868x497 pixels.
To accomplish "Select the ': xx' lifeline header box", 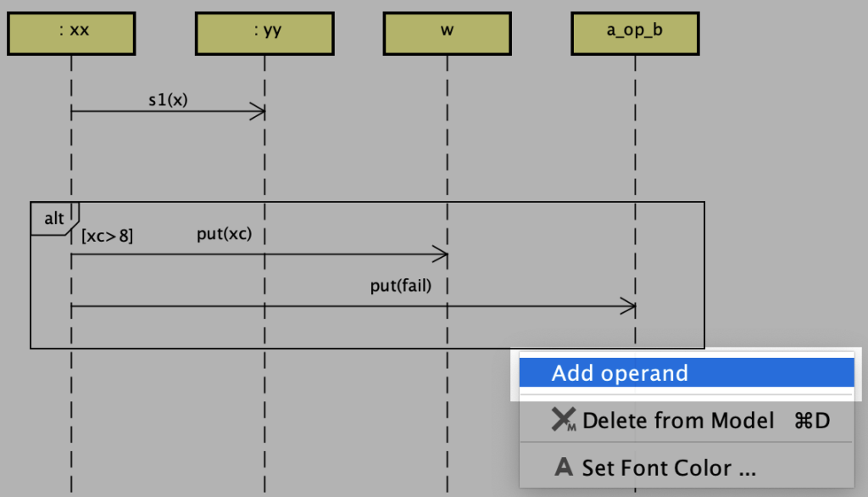I will [71, 33].
